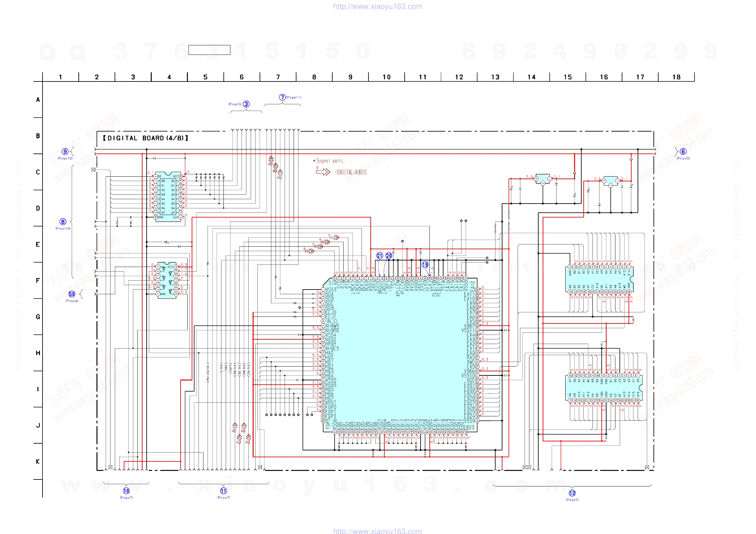Click column header 10 on grid ruler
The width and height of the screenshot is (756, 534).
(x=387, y=77)
